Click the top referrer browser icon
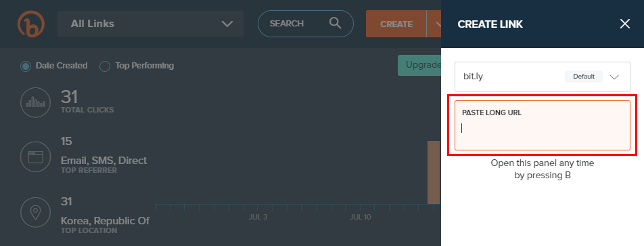 (36, 157)
